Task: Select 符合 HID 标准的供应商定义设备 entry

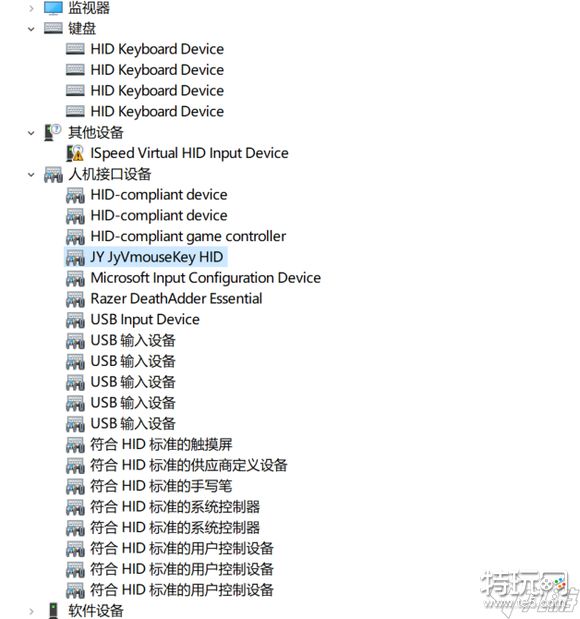Action: 189,465
